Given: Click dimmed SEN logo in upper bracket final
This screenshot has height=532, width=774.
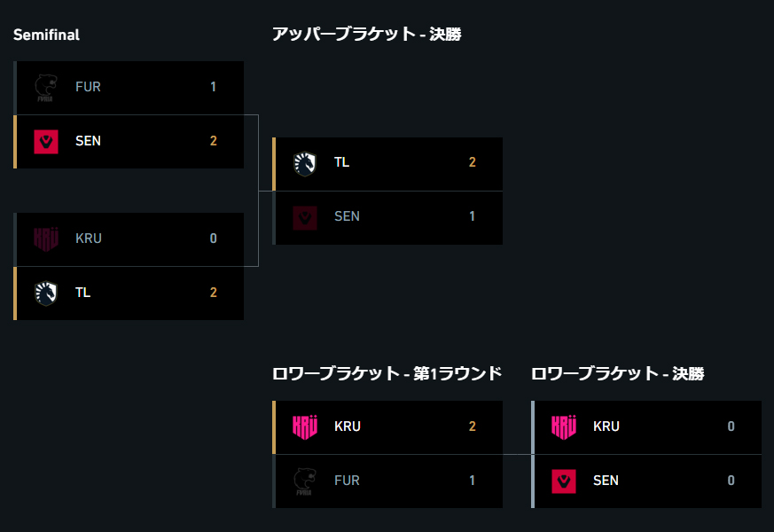Looking at the screenshot, I should [x=305, y=217].
